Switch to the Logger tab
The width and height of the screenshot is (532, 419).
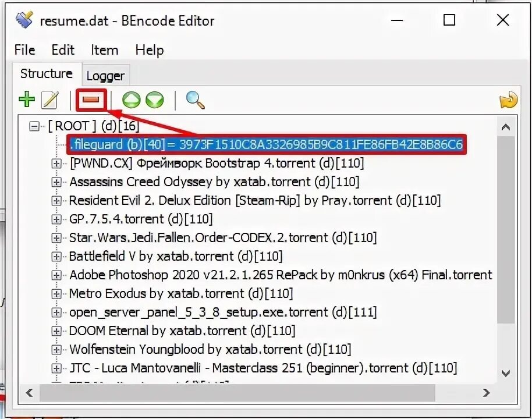click(105, 75)
